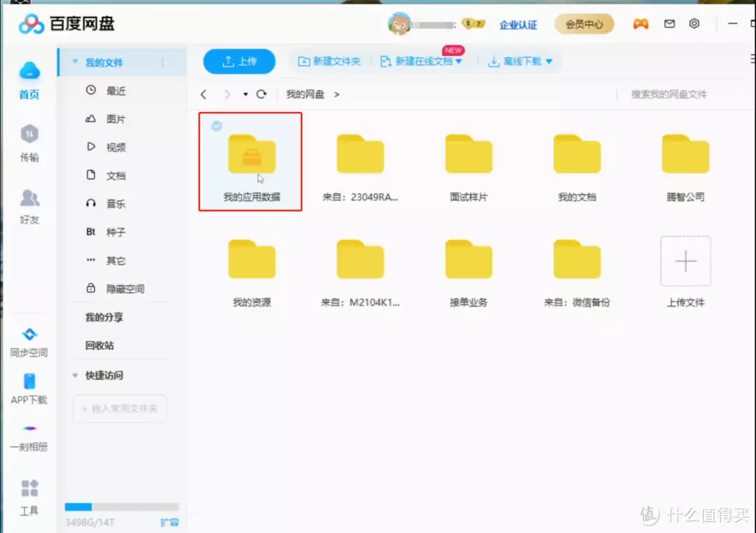This screenshot has height=533, width=756.
Task: Click the 企业认证 link
Action: 518,25
